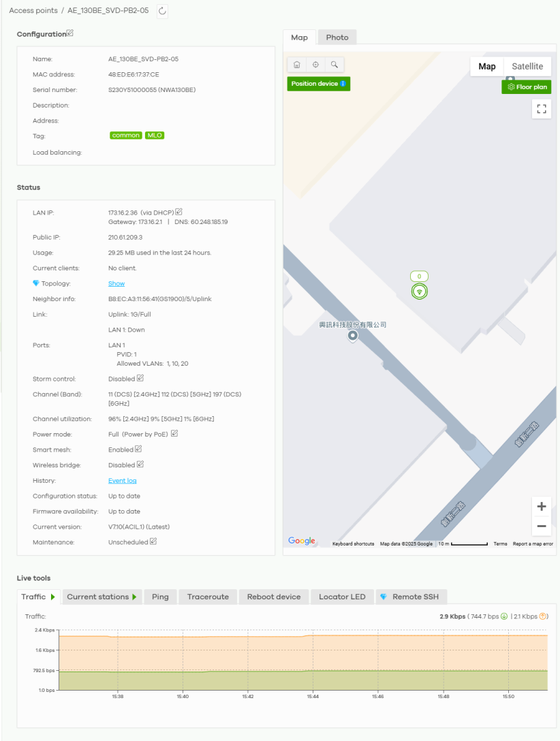Click the map search magnifier icon
Screen dimensions: 560x741
(335, 65)
